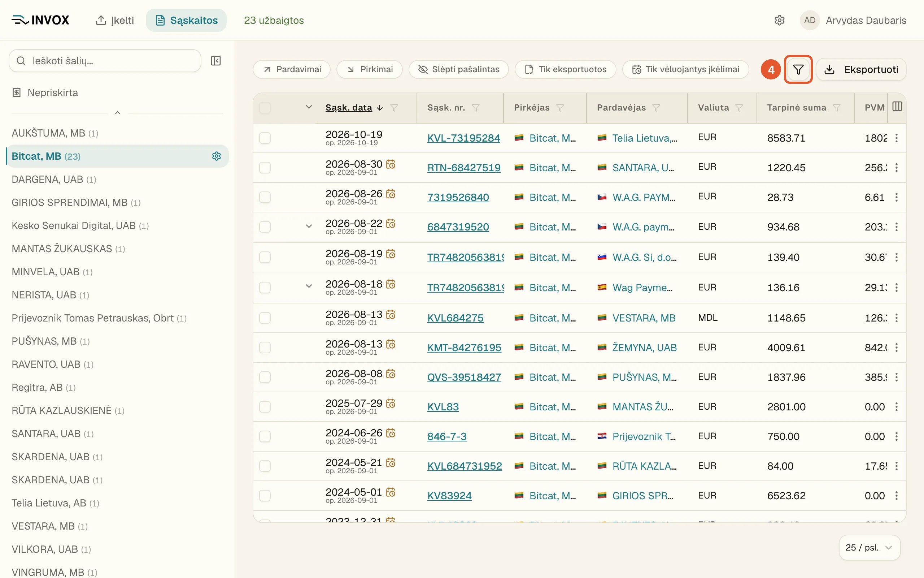
Task: Toggle Tik vėluojantys įkėlimai filter
Action: click(686, 70)
